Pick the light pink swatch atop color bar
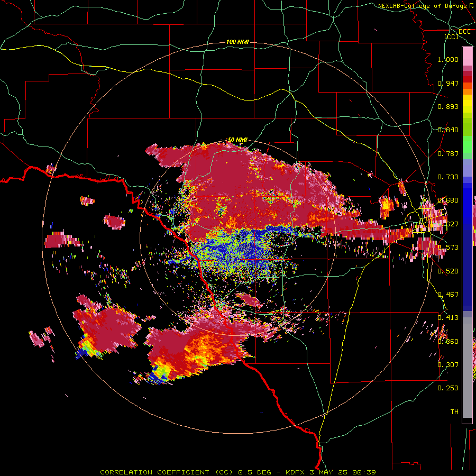Screen dimensions: 476x476 coord(467,56)
